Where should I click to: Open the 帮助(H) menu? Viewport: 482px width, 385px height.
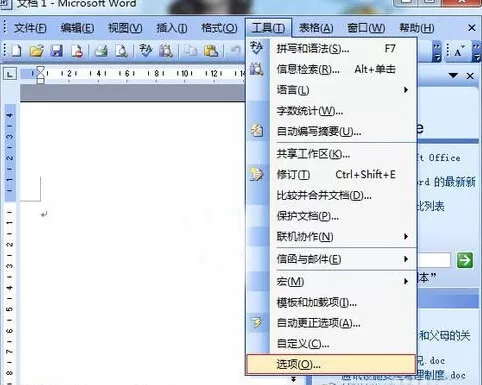pos(417,28)
